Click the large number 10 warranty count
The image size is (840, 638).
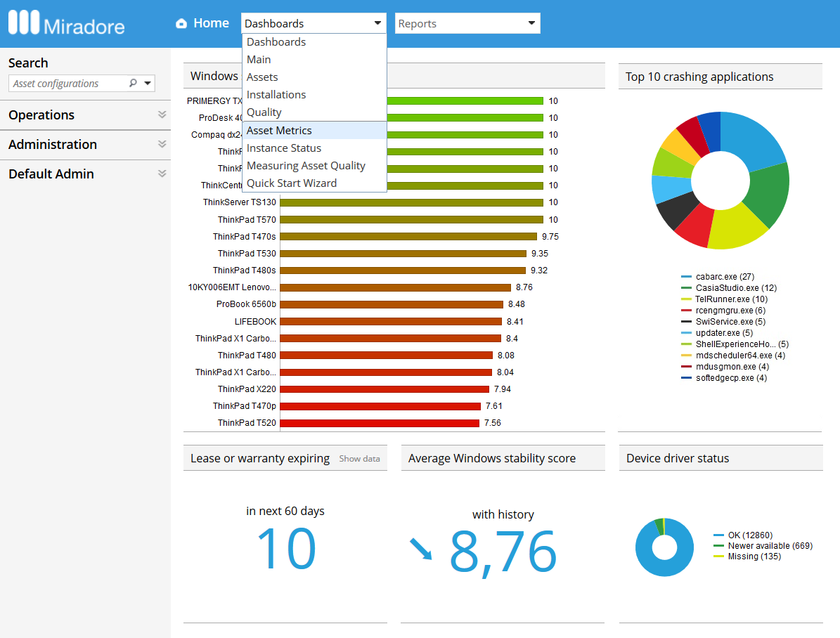point(287,549)
